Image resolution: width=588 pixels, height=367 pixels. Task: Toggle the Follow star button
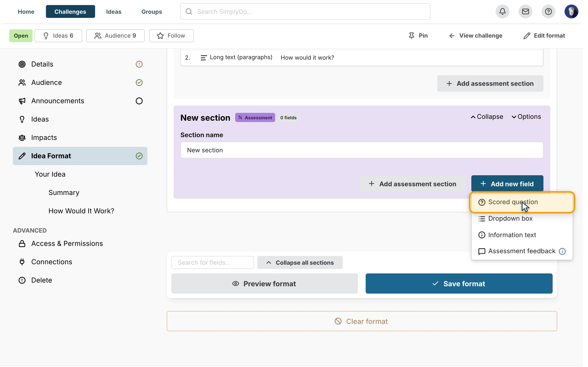click(171, 36)
